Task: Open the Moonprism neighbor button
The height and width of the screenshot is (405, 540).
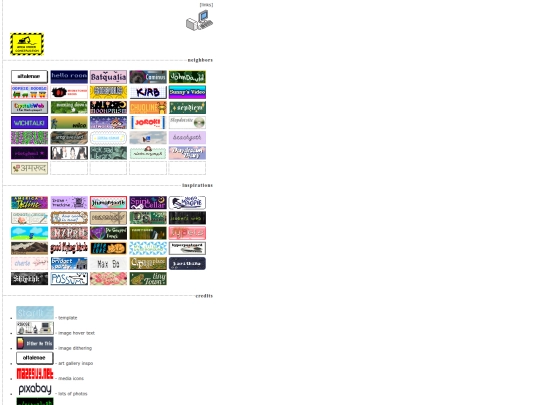Action: click(108, 107)
